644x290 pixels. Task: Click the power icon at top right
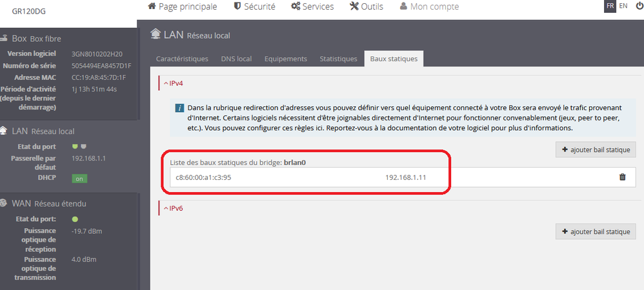638,6
